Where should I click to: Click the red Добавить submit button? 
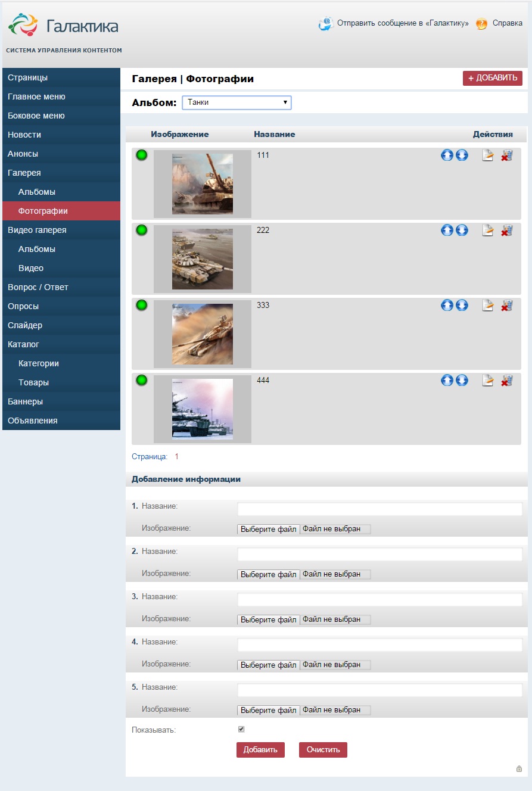tap(260, 750)
